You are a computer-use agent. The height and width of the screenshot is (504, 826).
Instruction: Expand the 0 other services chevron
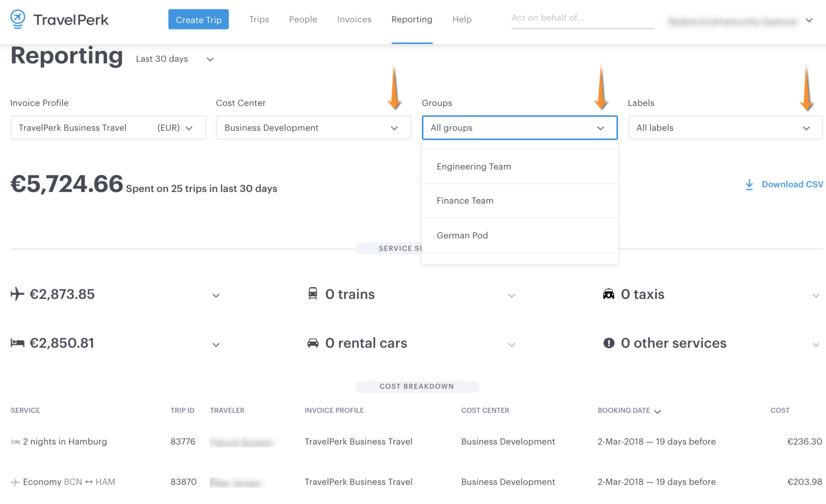[x=816, y=345]
